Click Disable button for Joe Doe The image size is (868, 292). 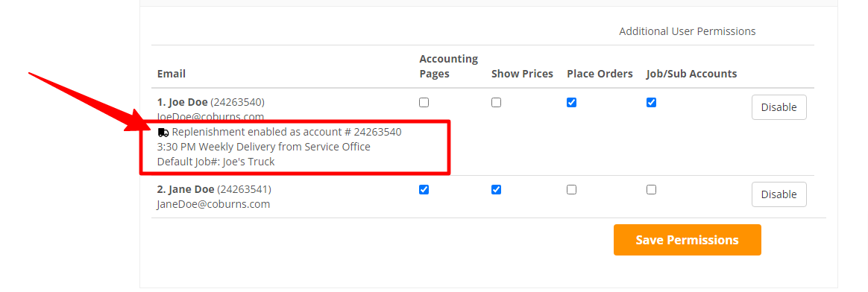(779, 107)
